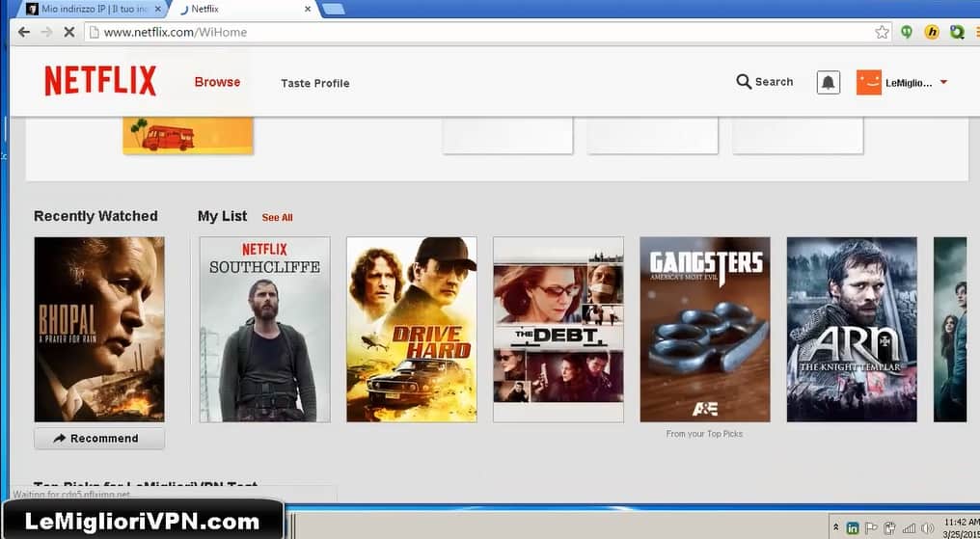
Task: Open the Action Center flag icon
Action: click(x=872, y=527)
